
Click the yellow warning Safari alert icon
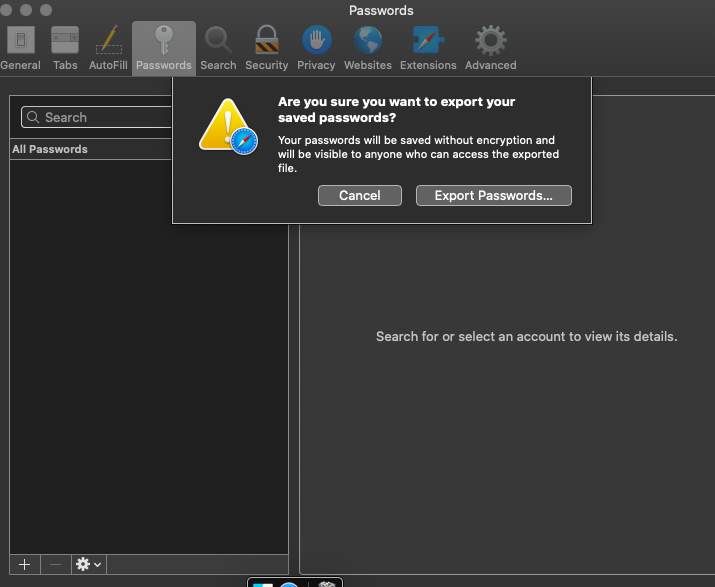pos(228,126)
